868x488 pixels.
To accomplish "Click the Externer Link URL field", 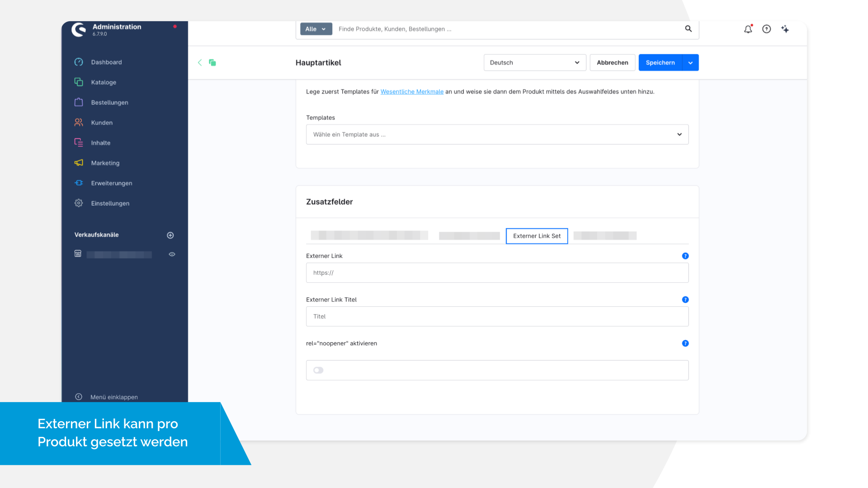I will 497,273.
